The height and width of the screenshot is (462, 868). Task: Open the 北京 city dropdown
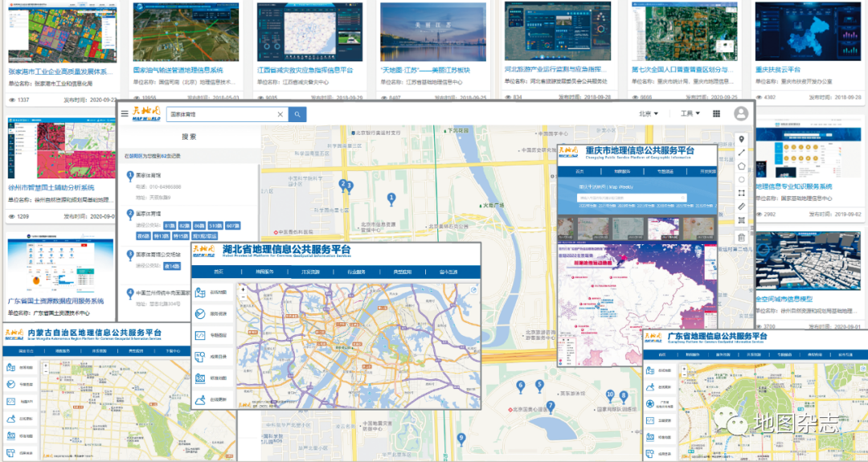click(649, 113)
